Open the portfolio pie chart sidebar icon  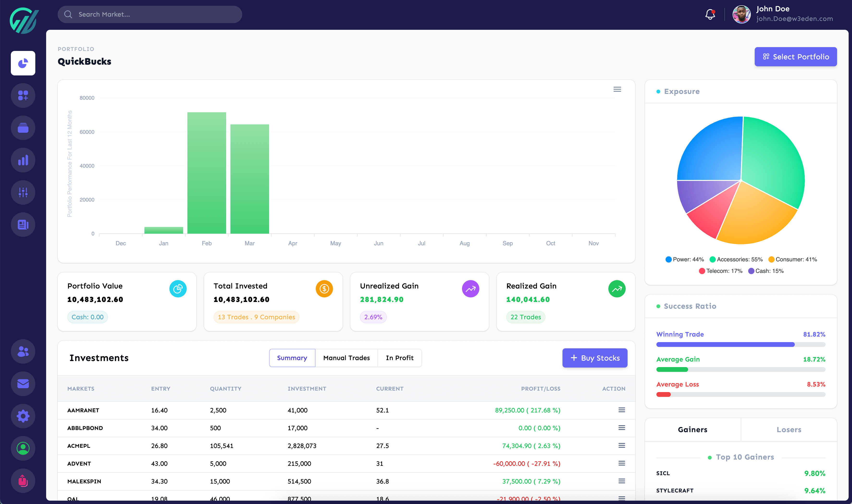click(x=23, y=63)
